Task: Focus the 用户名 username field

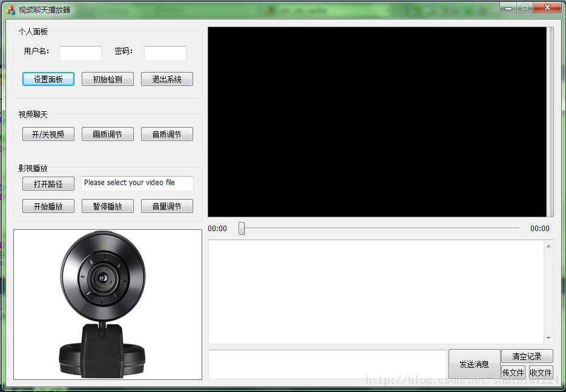Action: tap(81, 53)
